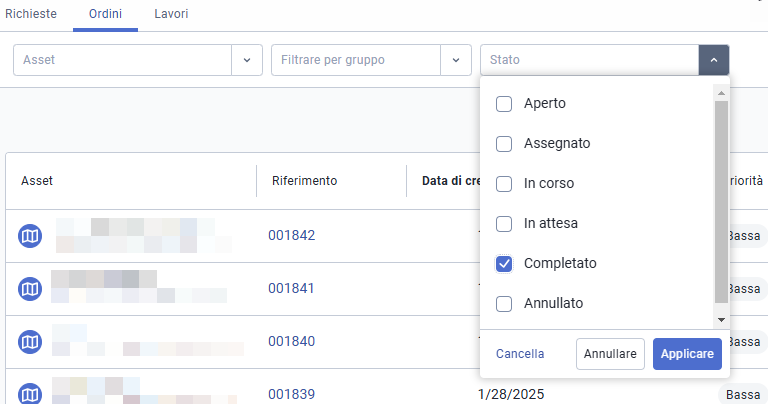Open order reference 001841

point(291,288)
